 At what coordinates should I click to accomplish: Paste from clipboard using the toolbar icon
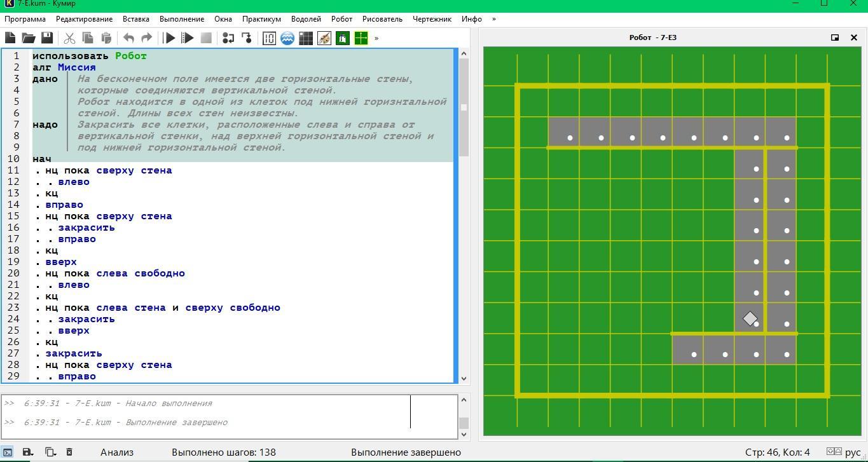coord(106,38)
